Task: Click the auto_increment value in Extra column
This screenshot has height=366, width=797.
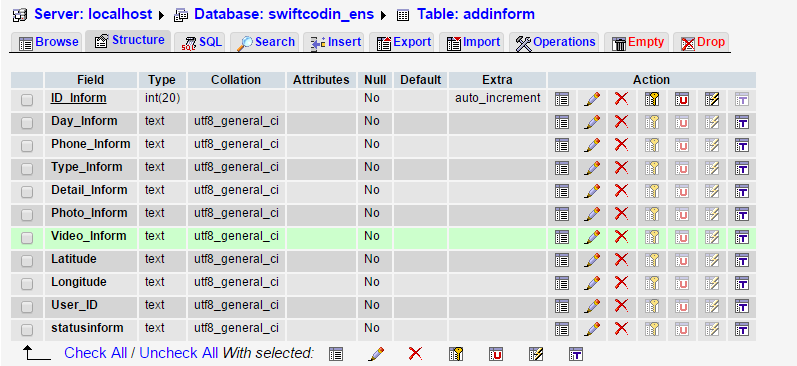Action: coord(498,98)
